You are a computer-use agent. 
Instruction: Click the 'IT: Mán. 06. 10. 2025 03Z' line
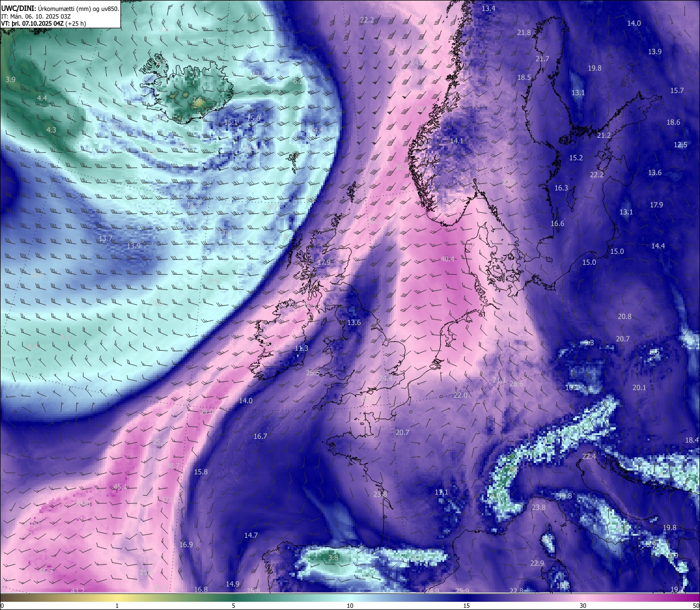pyautogui.click(x=36, y=16)
